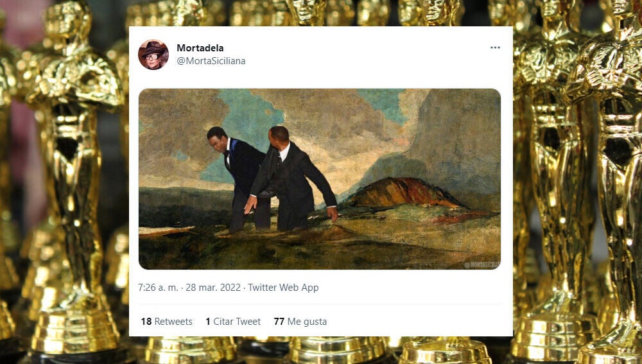This screenshot has width=642, height=364.
Task: Open the tweet's three-dot more options menu
Action: pyautogui.click(x=495, y=48)
